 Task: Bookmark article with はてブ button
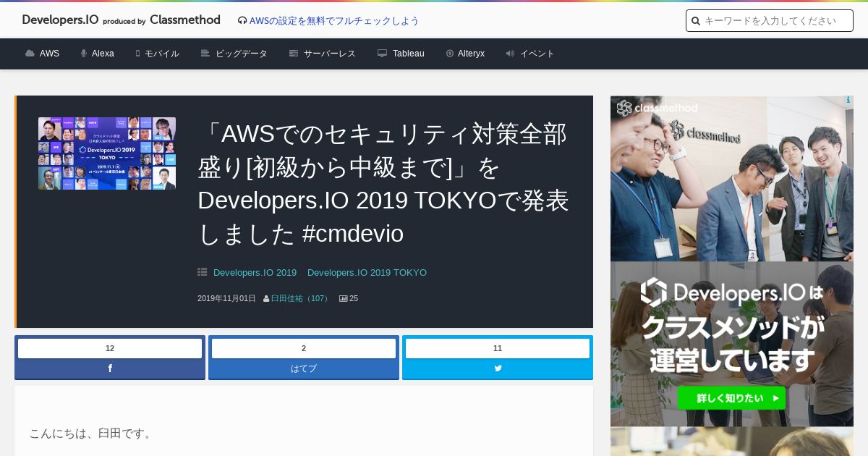pyautogui.click(x=304, y=368)
